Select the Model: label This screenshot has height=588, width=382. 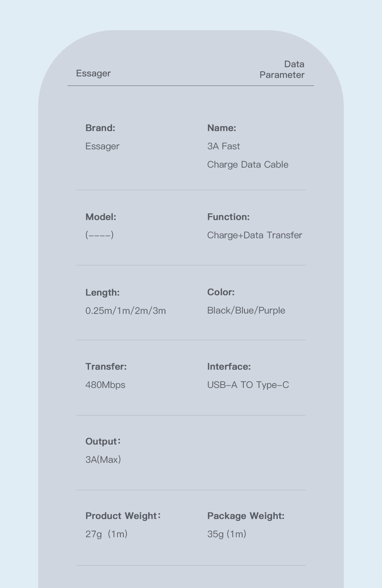pyautogui.click(x=101, y=217)
